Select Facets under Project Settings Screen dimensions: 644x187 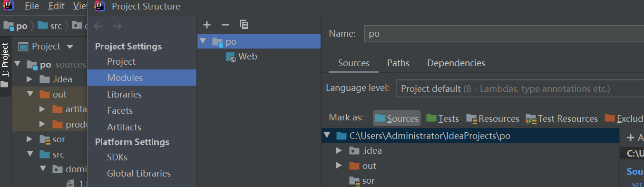click(x=120, y=110)
